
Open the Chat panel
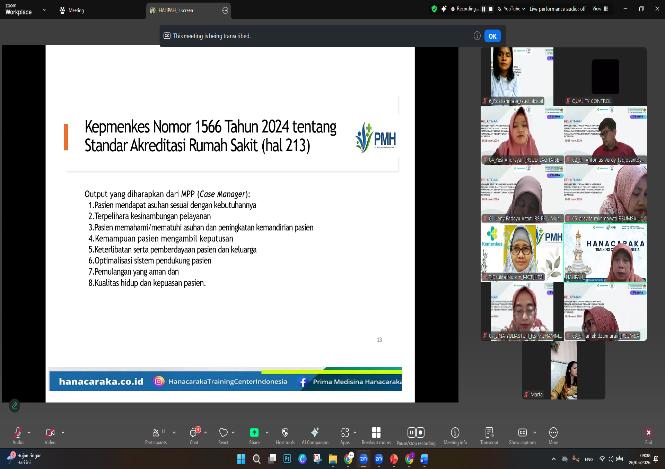(194, 434)
